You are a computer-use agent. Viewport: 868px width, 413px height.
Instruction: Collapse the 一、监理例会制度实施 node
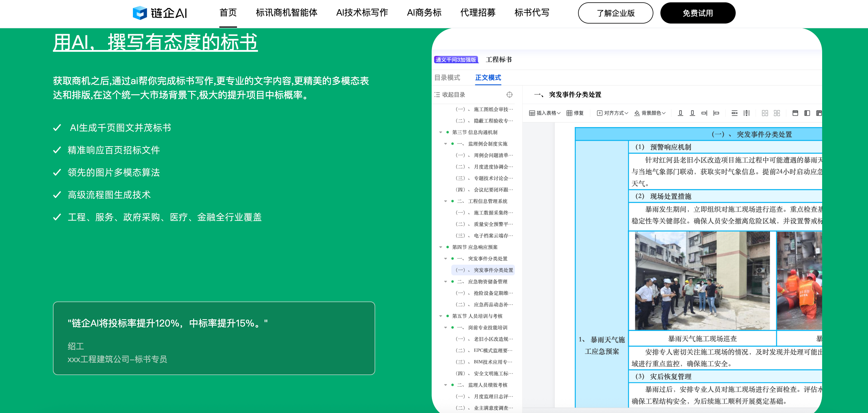(445, 144)
